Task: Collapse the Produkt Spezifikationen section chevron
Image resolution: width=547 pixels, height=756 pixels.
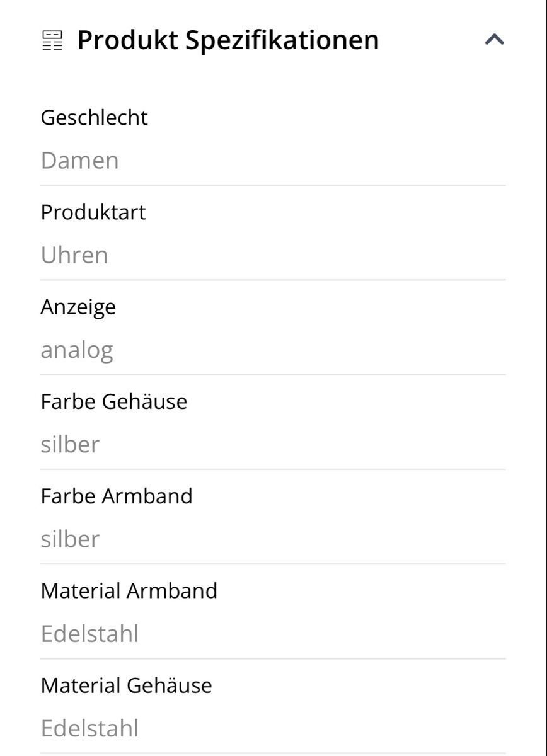Action: (495, 40)
